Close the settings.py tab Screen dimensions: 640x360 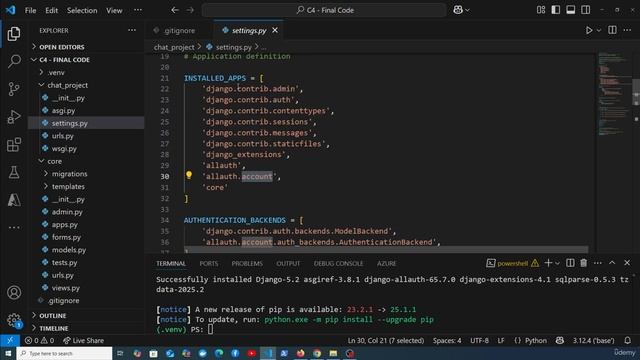tap(275, 30)
